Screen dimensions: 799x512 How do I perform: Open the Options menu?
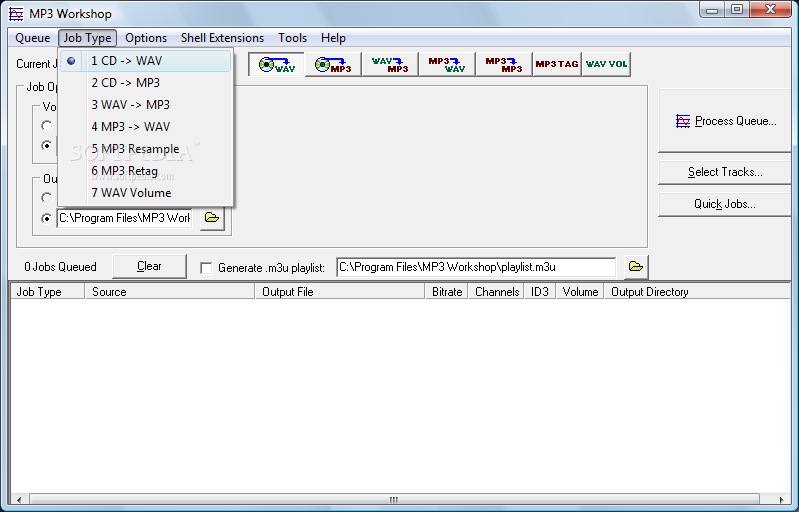(146, 38)
